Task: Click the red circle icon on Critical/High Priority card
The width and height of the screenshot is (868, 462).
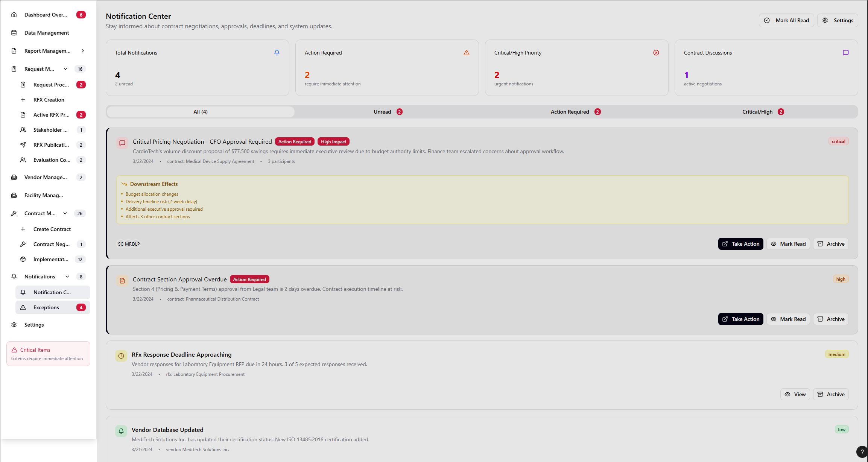Action: point(656,53)
